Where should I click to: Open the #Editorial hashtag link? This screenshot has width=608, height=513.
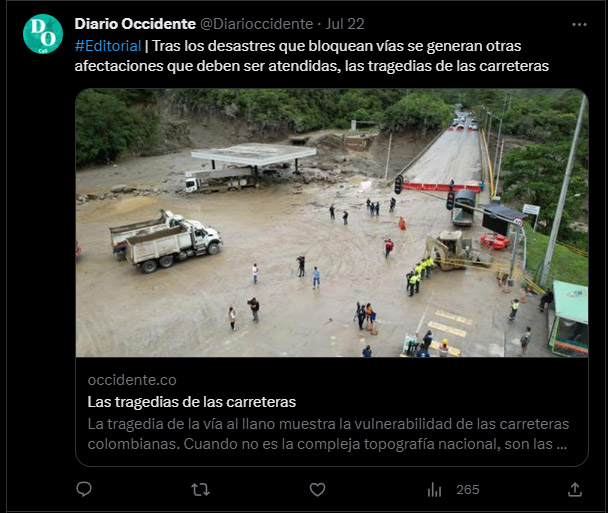pos(108,46)
